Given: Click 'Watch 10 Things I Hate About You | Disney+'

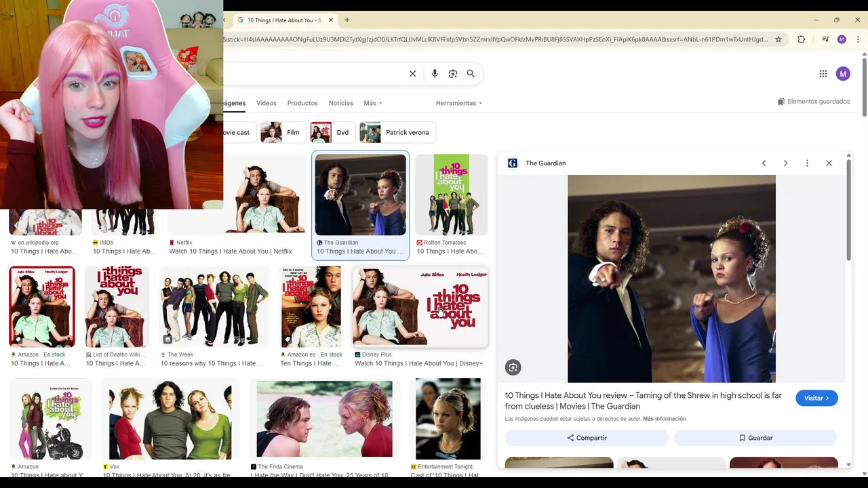Looking at the screenshot, I should click(x=418, y=364).
